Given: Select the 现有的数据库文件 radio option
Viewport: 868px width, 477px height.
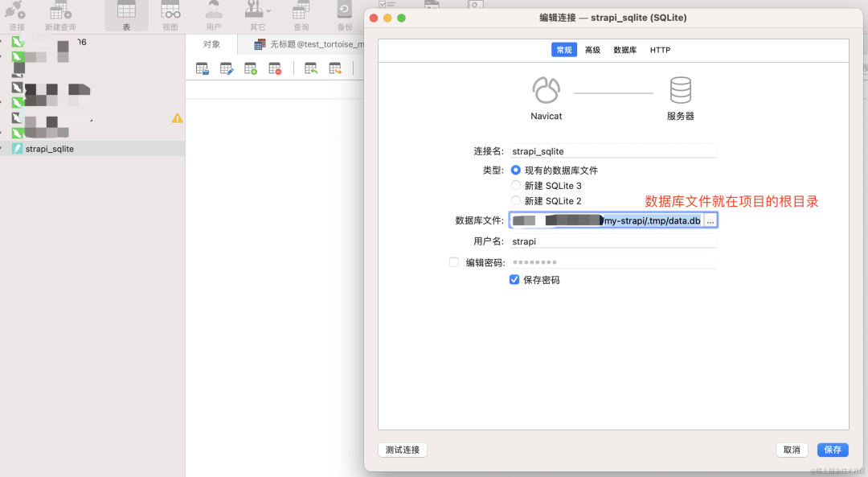Looking at the screenshot, I should pos(515,170).
